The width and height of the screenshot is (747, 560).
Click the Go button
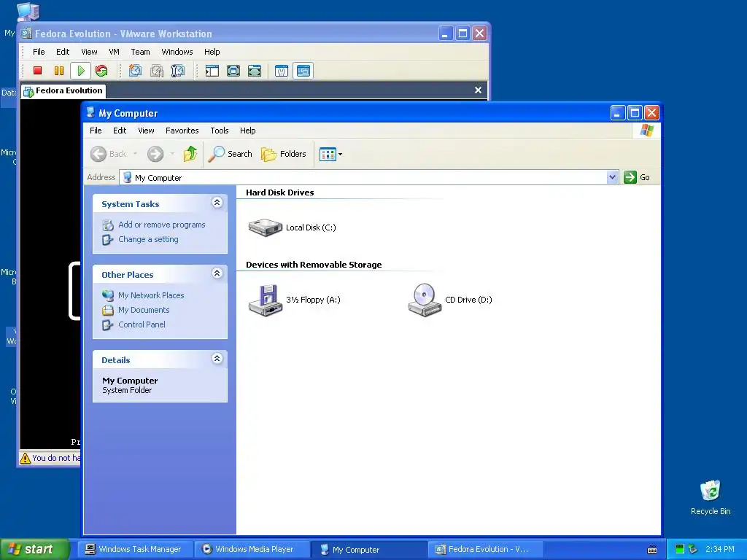pyautogui.click(x=637, y=177)
